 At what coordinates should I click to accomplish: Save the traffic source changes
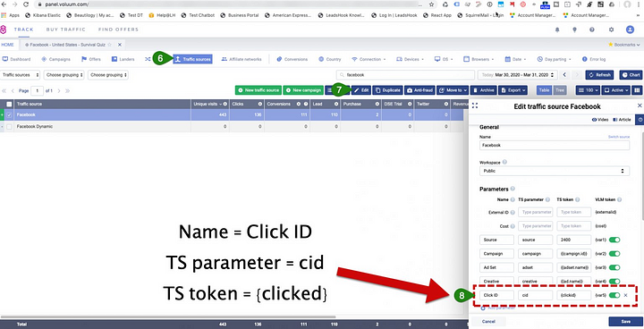click(625, 322)
